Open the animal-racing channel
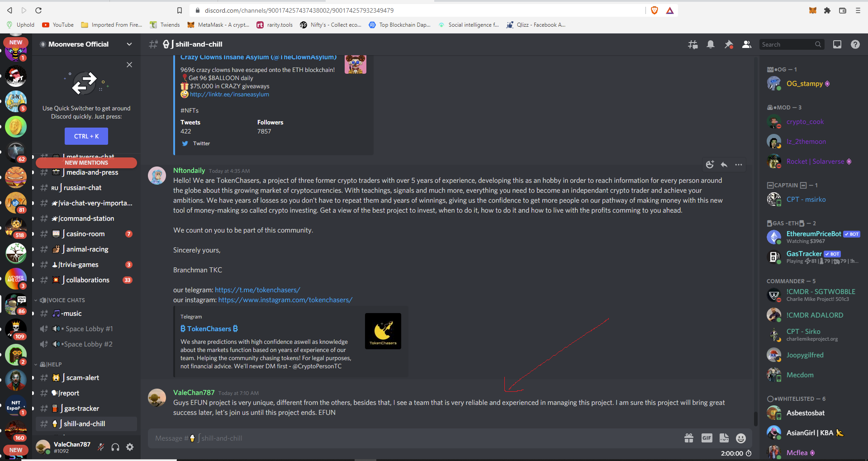Viewport: 868px width, 461px height. [86, 249]
